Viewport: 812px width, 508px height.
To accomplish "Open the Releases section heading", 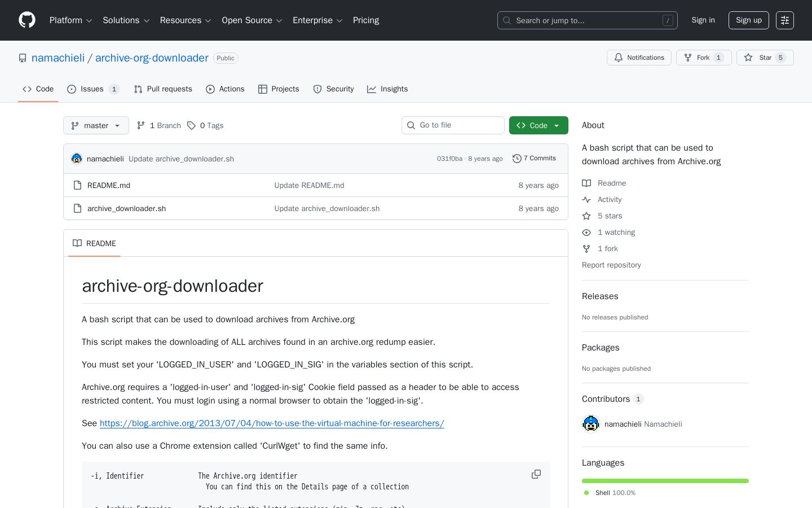I will pyautogui.click(x=600, y=296).
